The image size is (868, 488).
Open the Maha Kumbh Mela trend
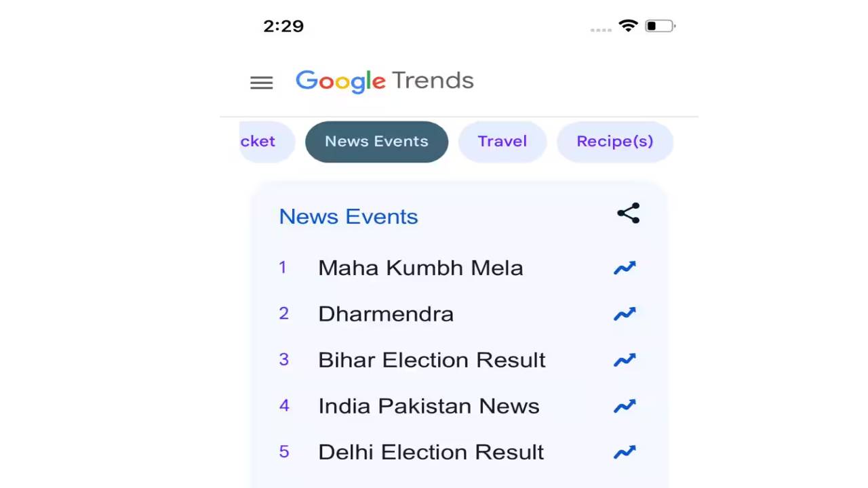point(420,268)
